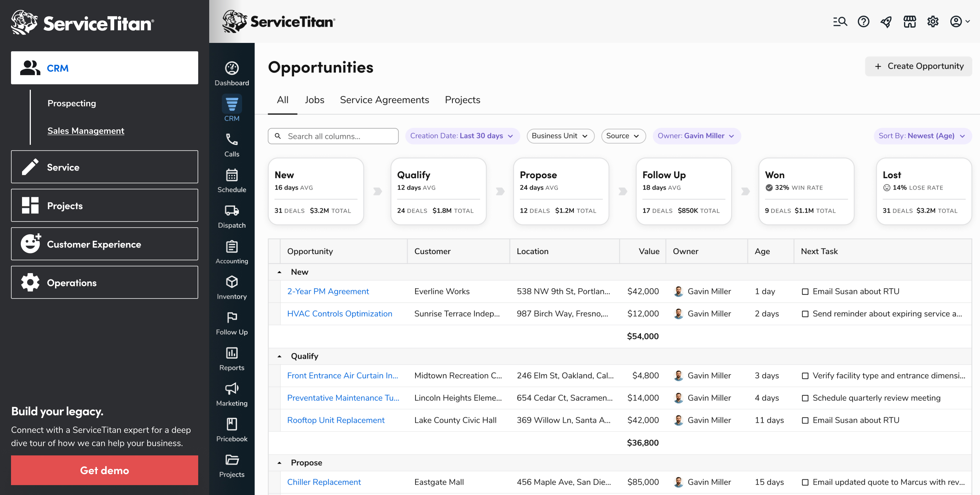The width and height of the screenshot is (980, 495).
Task: Click the marketplace storefront icon in header
Action: (x=909, y=22)
